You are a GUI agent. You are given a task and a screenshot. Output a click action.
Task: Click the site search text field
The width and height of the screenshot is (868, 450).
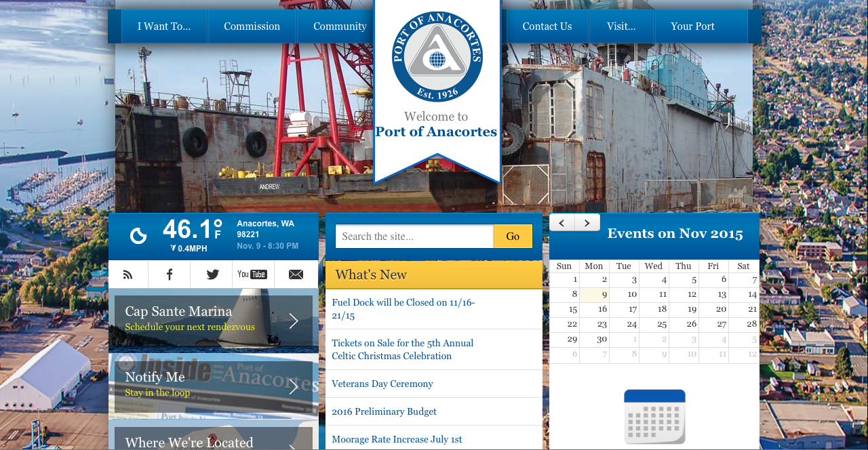pos(414,237)
